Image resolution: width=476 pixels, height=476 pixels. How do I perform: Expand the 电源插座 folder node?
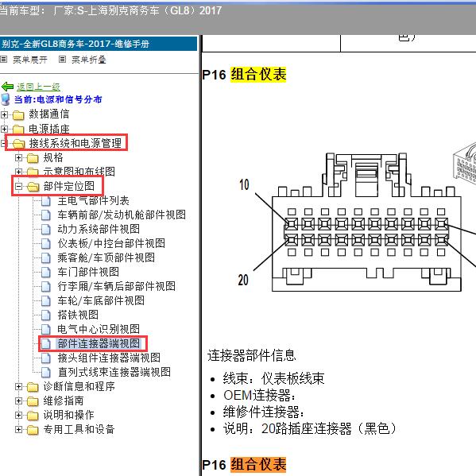(4, 129)
